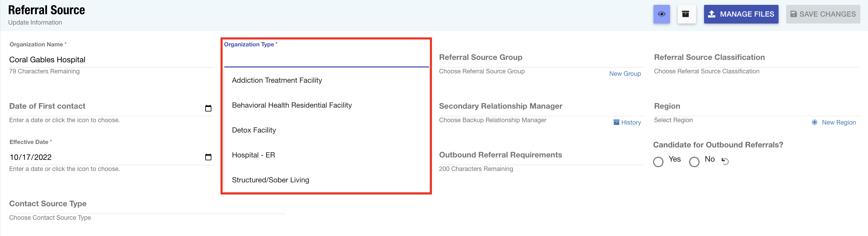Click the reset arrow beside No option
868x236 pixels.
(x=725, y=161)
